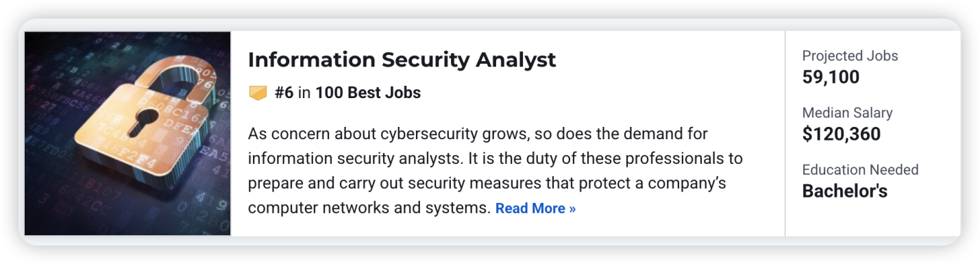Select the Bachelor's education value
980x264 pixels.
click(x=845, y=191)
